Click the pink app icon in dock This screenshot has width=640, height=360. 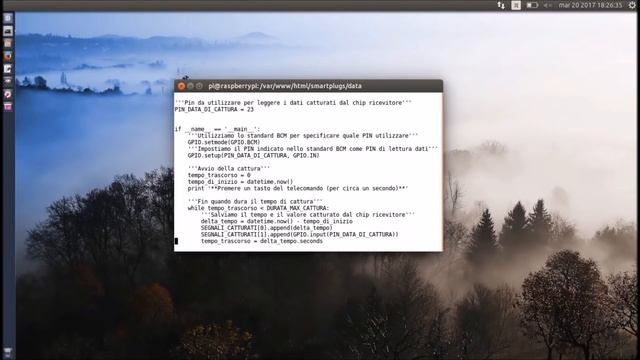(8, 107)
